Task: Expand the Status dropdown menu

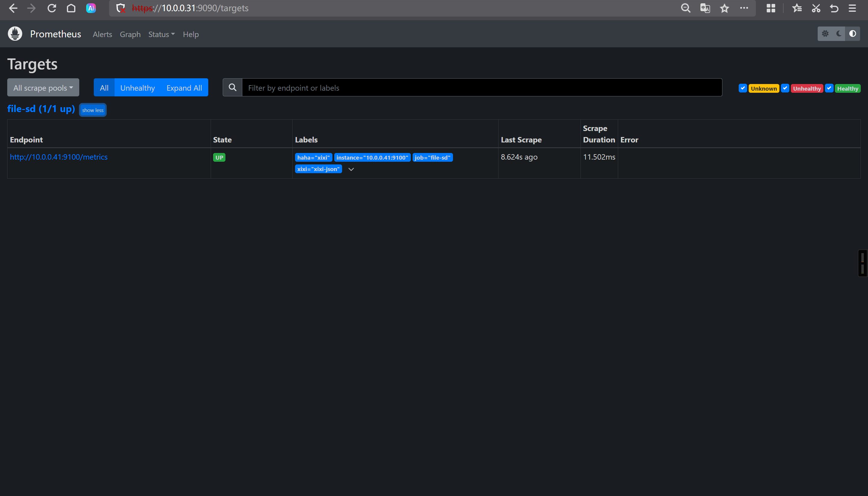Action: pos(161,34)
